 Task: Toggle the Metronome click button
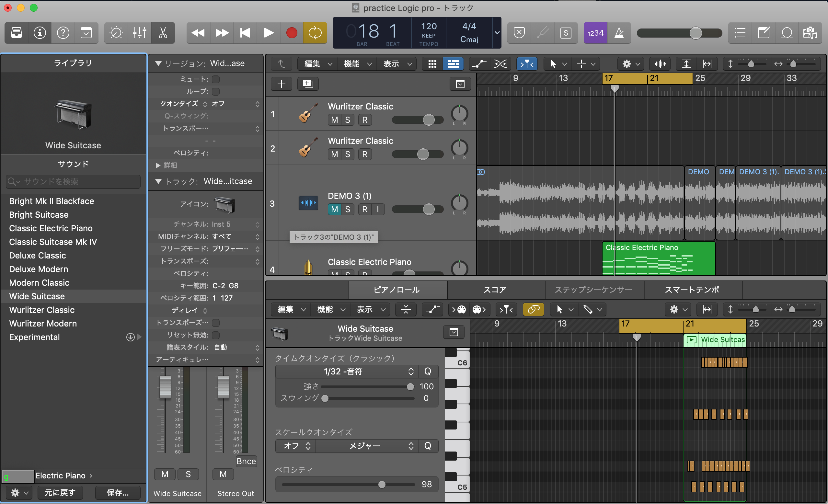click(x=619, y=33)
